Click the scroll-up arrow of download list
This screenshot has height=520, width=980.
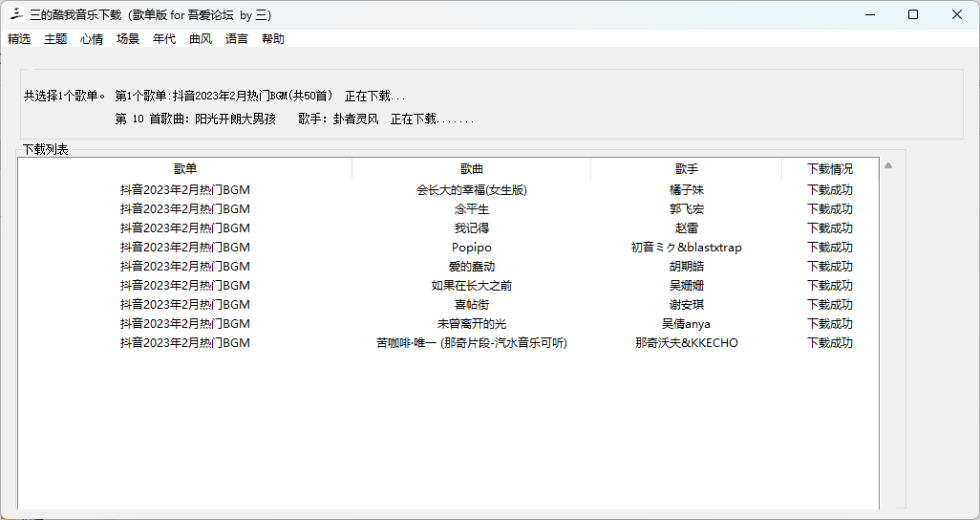(x=888, y=165)
